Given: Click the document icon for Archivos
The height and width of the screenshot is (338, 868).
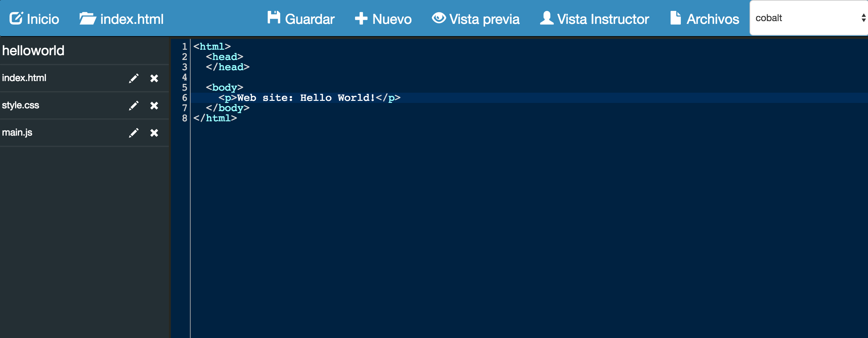Looking at the screenshot, I should click(x=676, y=18).
